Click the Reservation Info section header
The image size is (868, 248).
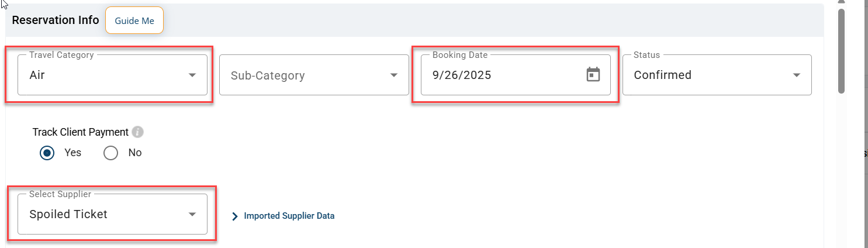(x=56, y=20)
